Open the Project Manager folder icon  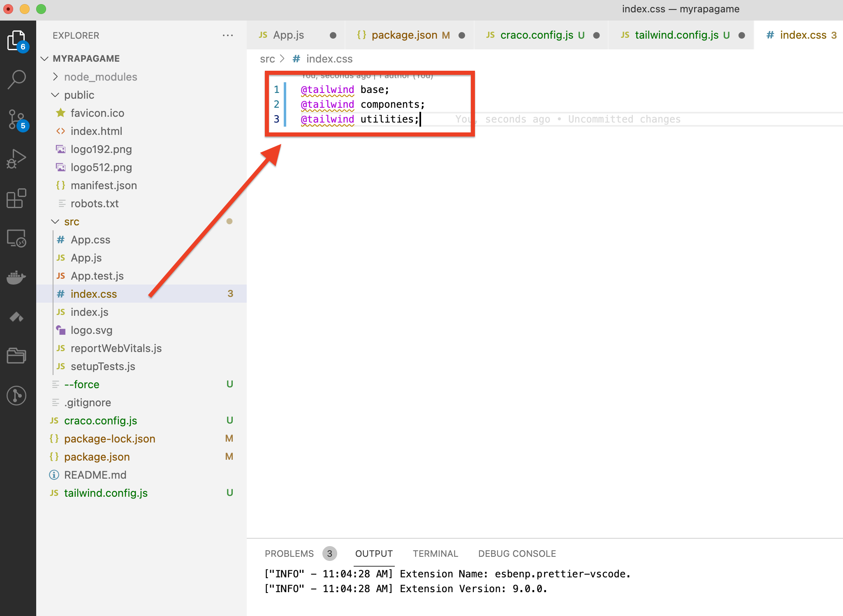(16, 356)
